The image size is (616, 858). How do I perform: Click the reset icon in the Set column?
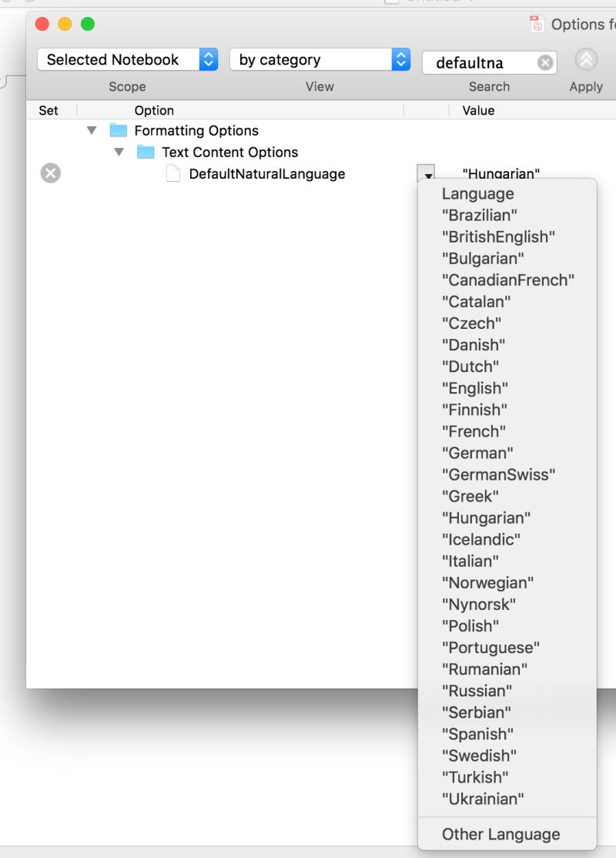click(x=50, y=173)
